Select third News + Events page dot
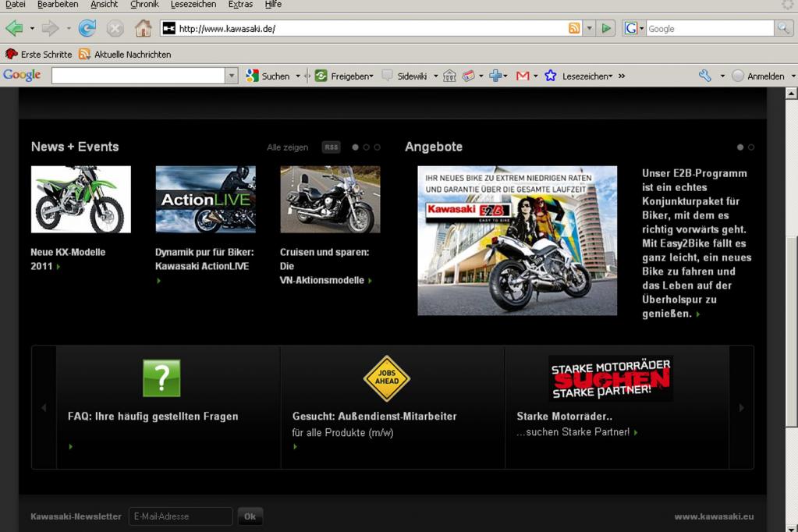The width and height of the screenshot is (798, 532). pyautogui.click(x=377, y=147)
